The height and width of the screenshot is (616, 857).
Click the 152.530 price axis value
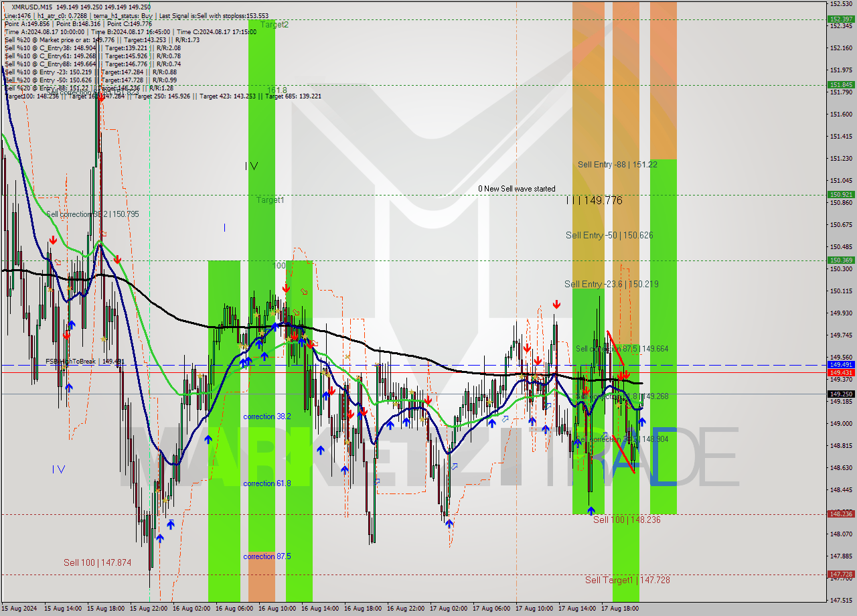click(x=840, y=5)
